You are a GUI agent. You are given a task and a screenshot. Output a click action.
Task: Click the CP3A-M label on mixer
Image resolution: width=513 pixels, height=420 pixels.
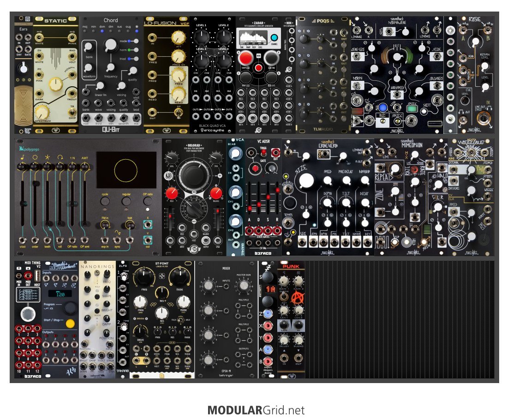coord(226,372)
